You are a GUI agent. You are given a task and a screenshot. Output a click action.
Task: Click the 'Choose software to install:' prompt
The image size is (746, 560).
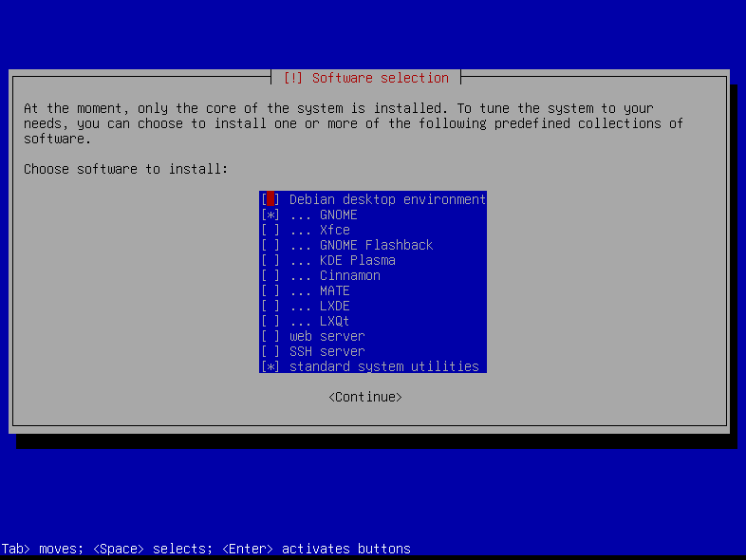coord(126,169)
